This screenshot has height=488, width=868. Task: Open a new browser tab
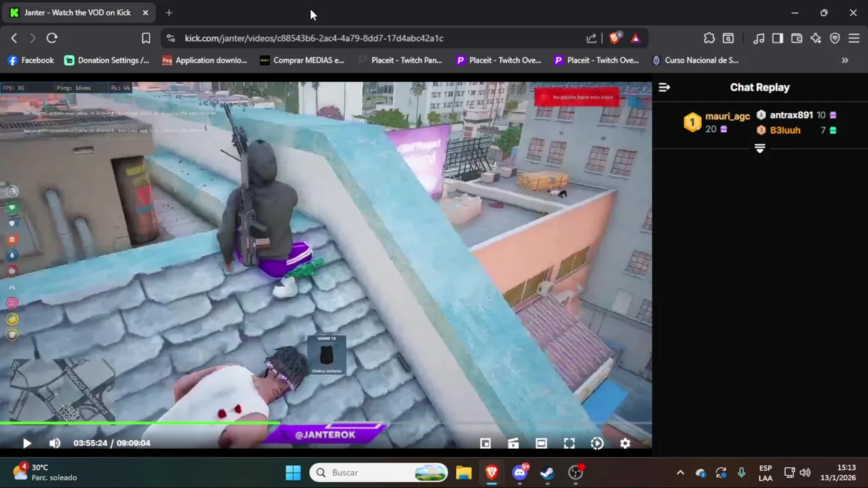[x=169, y=13]
